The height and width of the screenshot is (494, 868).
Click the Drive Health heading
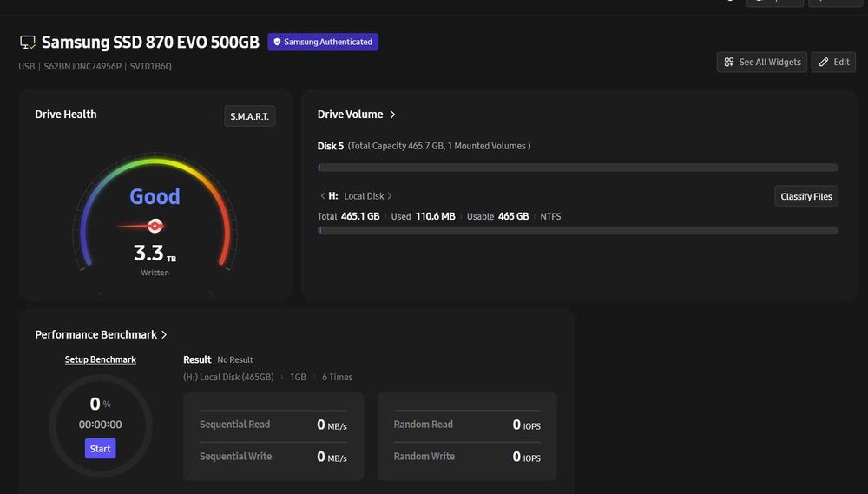click(x=66, y=114)
